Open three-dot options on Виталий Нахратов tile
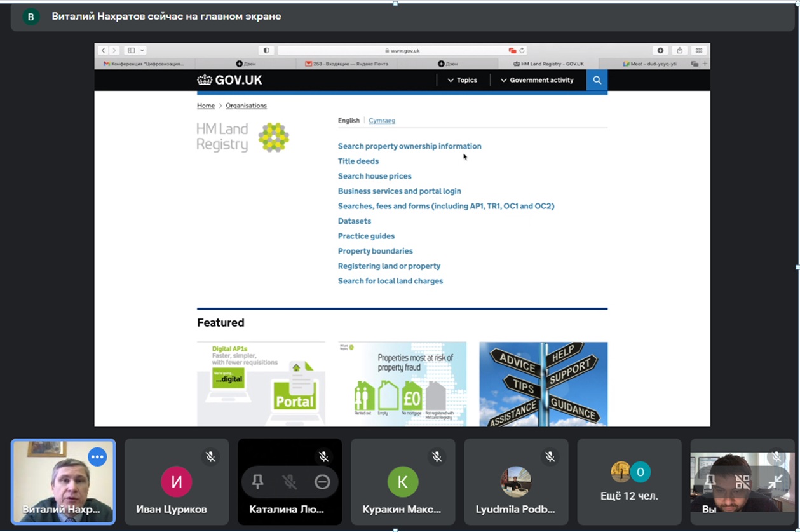 point(97,456)
